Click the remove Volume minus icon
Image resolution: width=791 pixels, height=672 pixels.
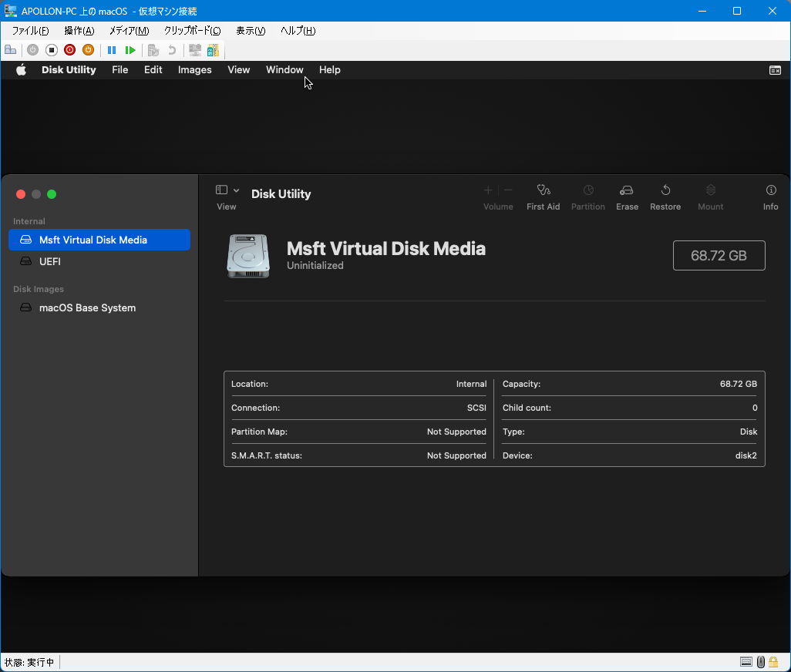pos(508,190)
